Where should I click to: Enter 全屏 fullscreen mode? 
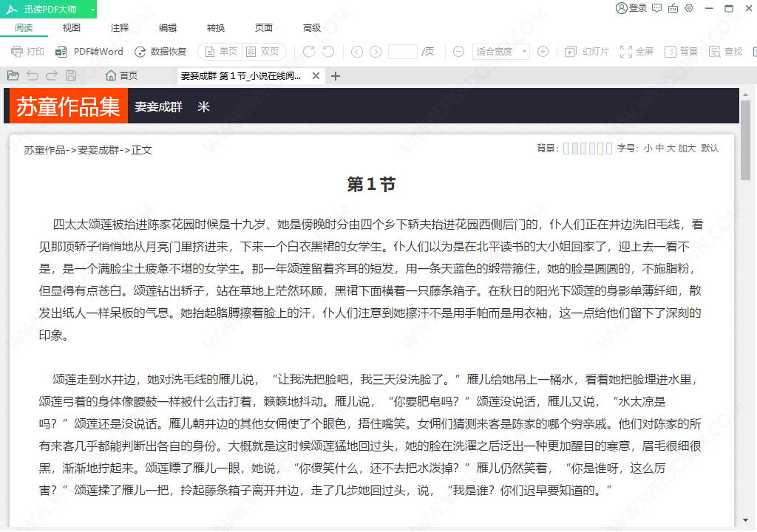(637, 52)
